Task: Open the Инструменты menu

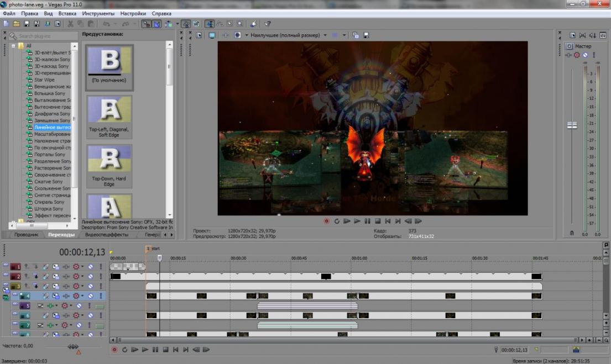Action: (98, 13)
